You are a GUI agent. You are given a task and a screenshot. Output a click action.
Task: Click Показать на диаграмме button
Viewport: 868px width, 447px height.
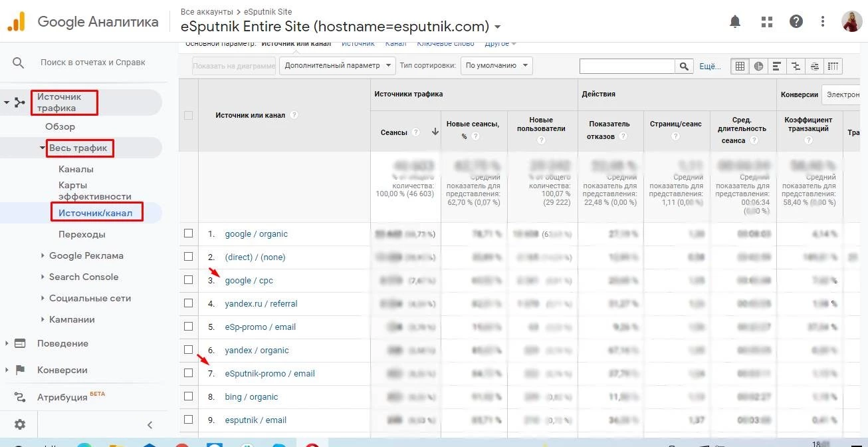234,65
